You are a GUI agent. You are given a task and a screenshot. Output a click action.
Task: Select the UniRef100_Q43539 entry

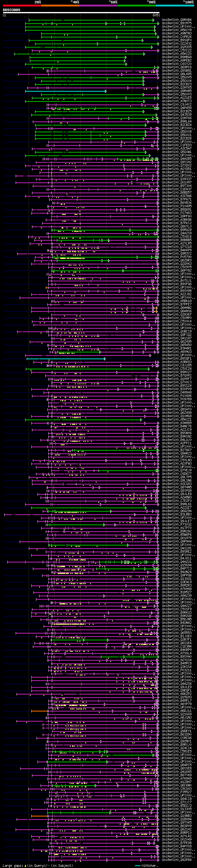(x=177, y=115)
